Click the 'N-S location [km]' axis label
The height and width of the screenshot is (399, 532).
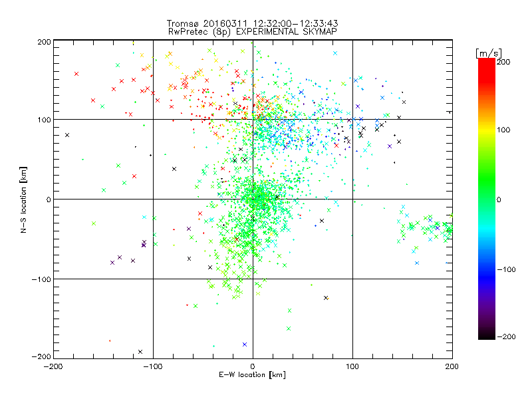[x=23, y=199]
